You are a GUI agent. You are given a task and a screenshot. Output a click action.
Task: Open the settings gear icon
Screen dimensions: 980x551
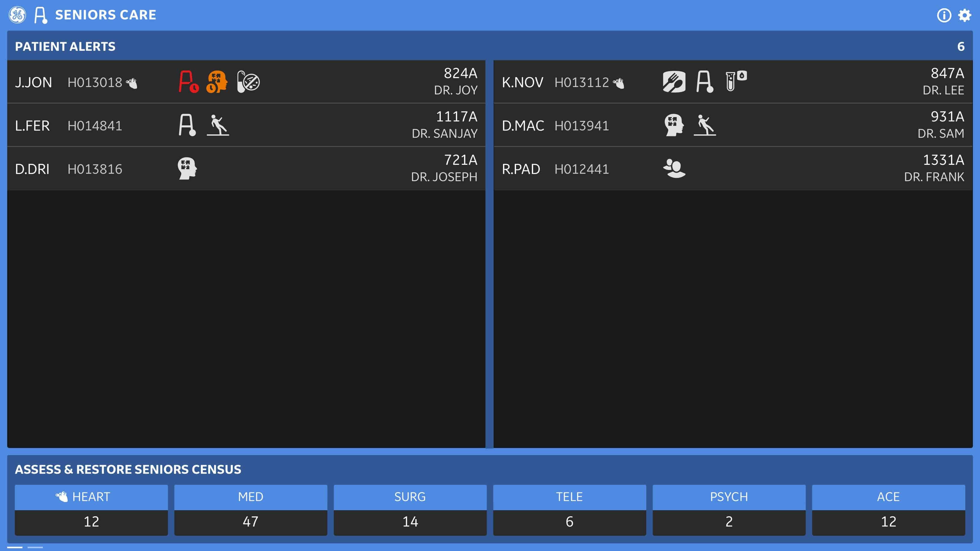pos(964,15)
